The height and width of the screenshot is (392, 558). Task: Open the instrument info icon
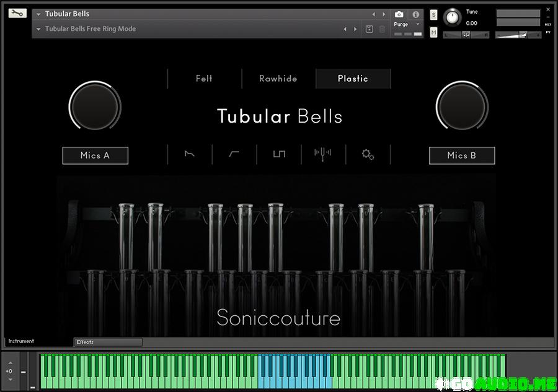click(415, 14)
